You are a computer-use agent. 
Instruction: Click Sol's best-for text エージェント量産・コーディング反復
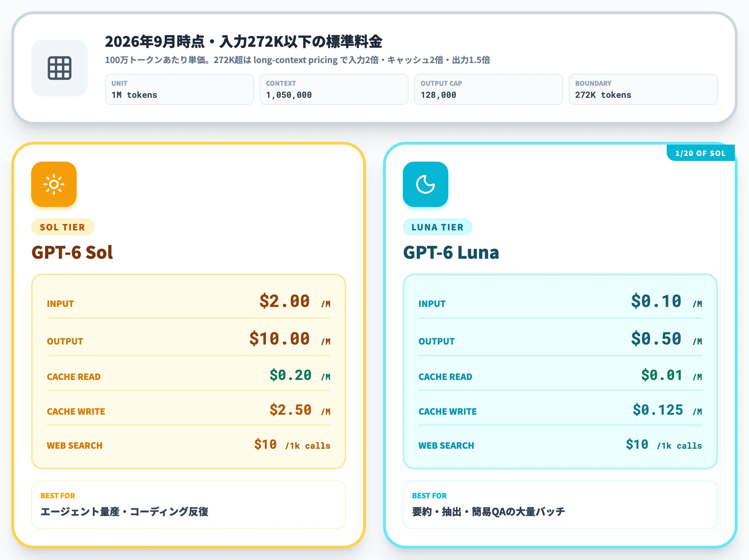(x=124, y=512)
